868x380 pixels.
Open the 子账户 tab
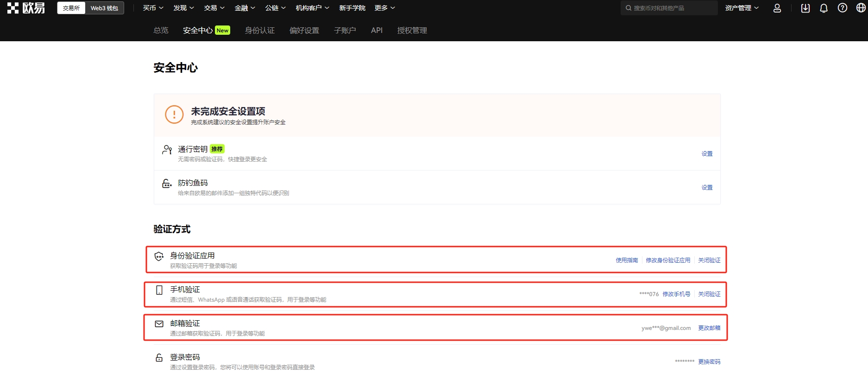(345, 30)
